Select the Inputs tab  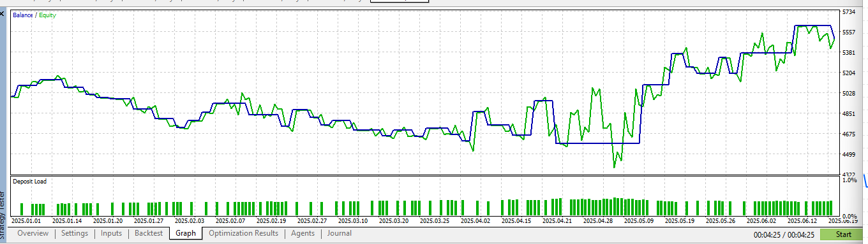coord(112,233)
